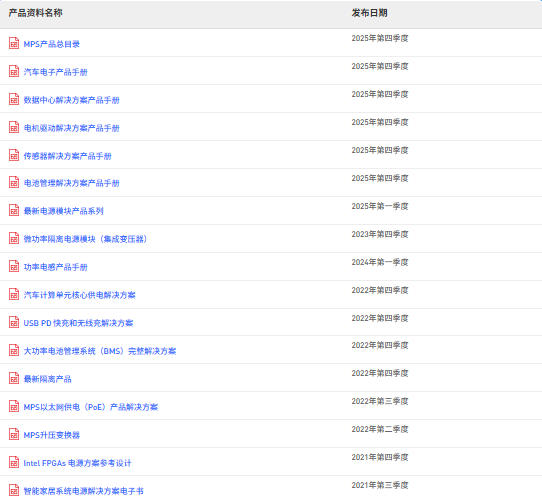The height and width of the screenshot is (503, 542).
Task: Click date in 汽车计算单元核心供电解决方案 row
Action: click(x=380, y=290)
